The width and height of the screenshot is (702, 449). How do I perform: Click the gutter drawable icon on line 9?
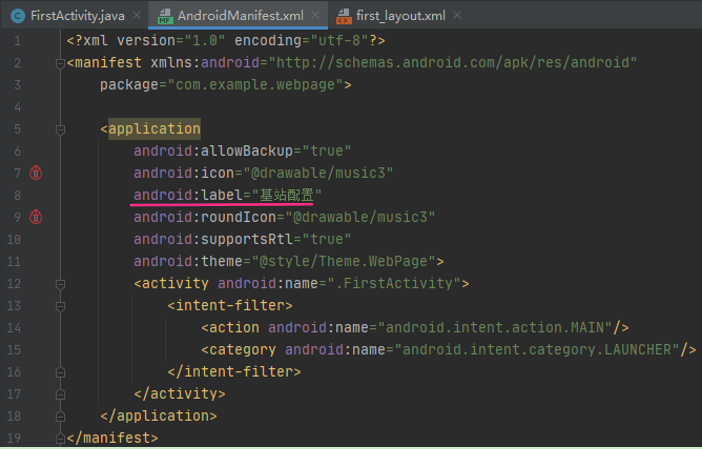pyautogui.click(x=36, y=217)
